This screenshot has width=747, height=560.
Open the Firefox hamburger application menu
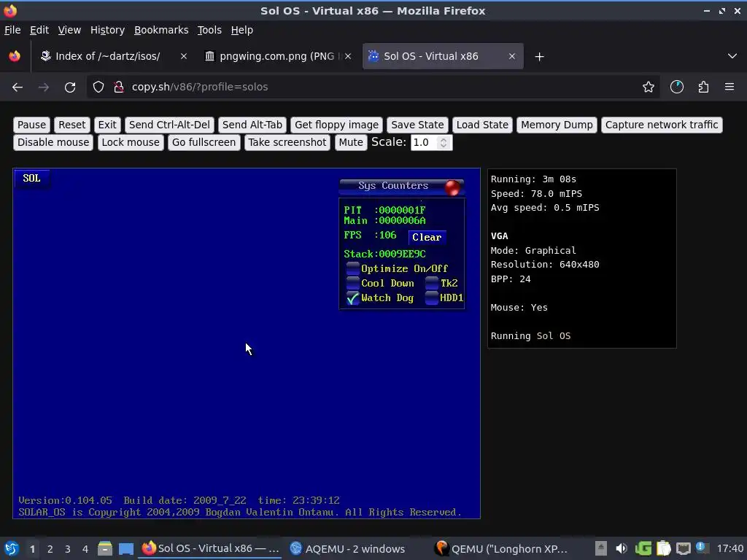(x=729, y=87)
